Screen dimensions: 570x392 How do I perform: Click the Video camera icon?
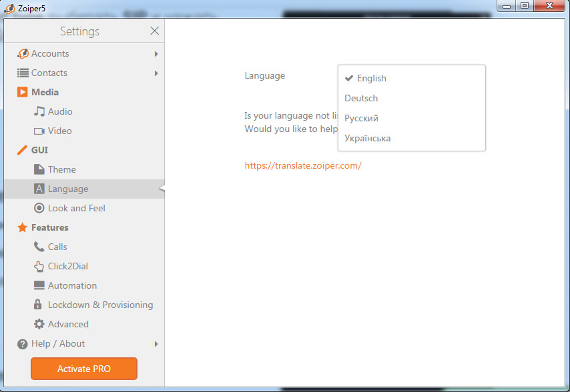39,131
